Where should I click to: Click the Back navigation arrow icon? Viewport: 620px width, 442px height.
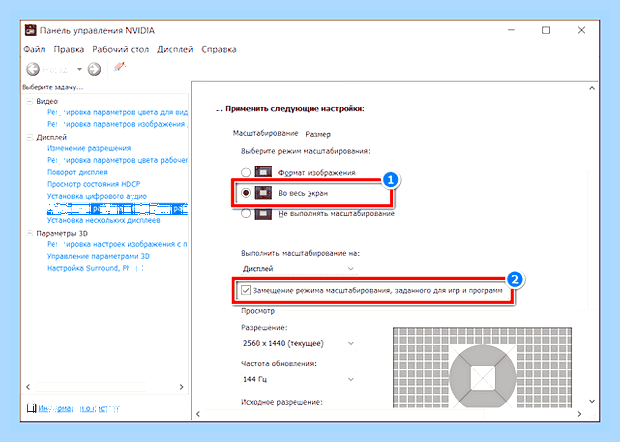click(33, 69)
